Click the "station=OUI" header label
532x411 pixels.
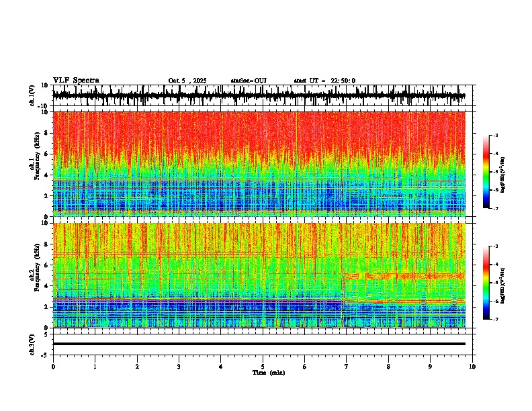249,81
